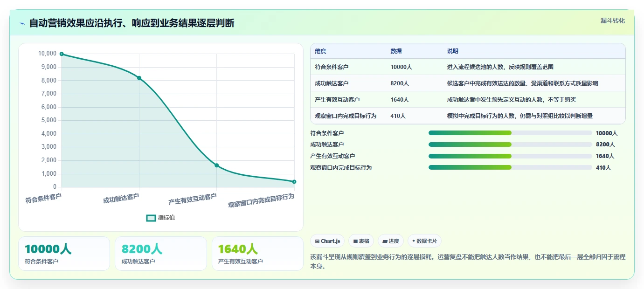Click the 漏斗转化 label in header
The width and height of the screenshot is (644, 289).
pyautogui.click(x=612, y=21)
